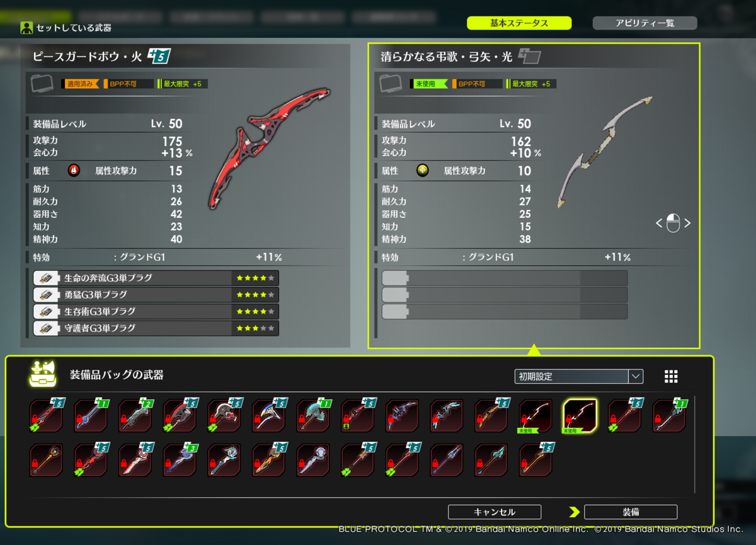The height and width of the screenshot is (545, 756).
Task: Click the セットしている武器 header icon
Action: (26, 28)
